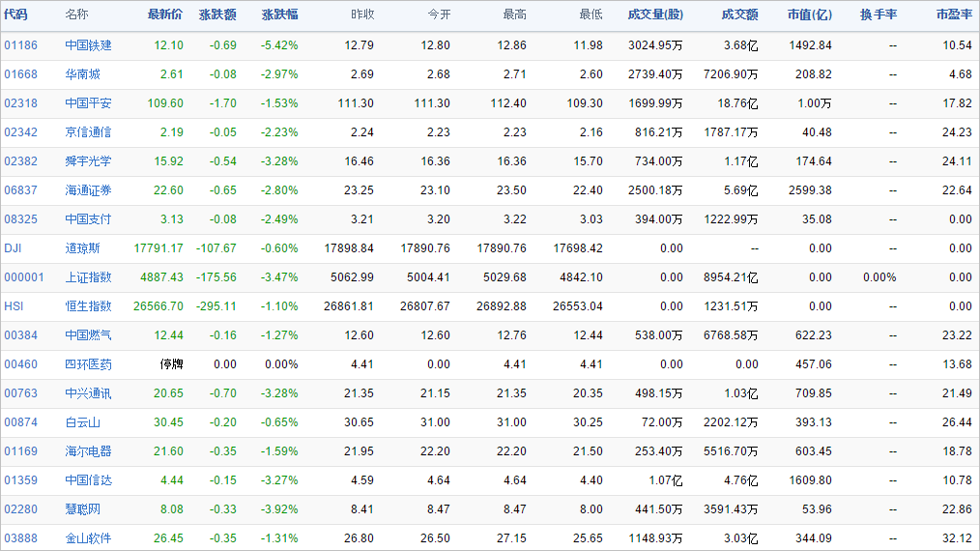Open stock code 08325 link
This screenshot has height=551, width=980.
click(x=20, y=218)
